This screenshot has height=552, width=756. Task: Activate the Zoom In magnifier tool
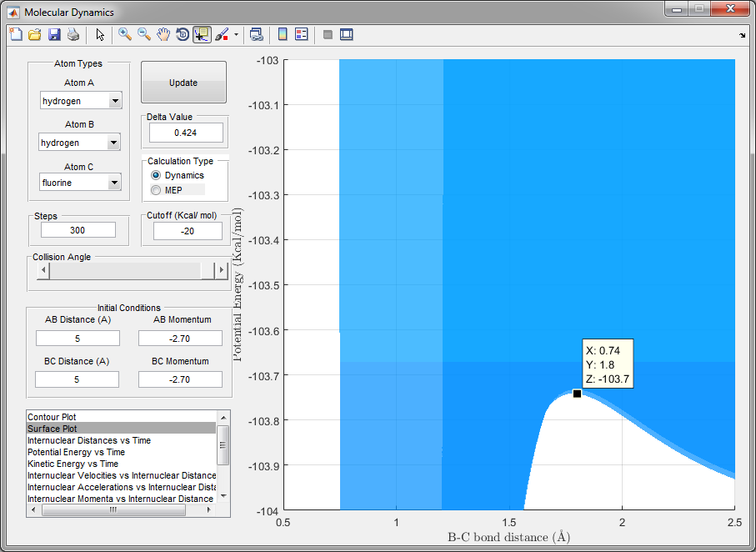[125, 34]
